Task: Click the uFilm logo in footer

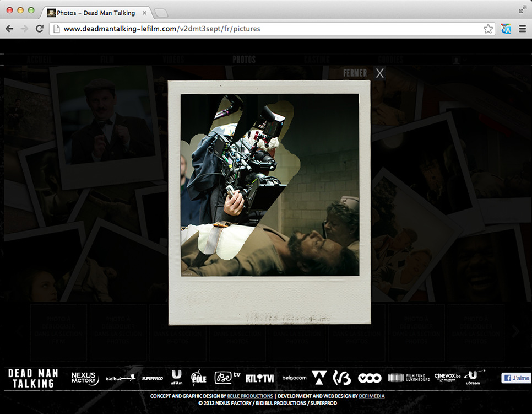Action: tap(176, 377)
